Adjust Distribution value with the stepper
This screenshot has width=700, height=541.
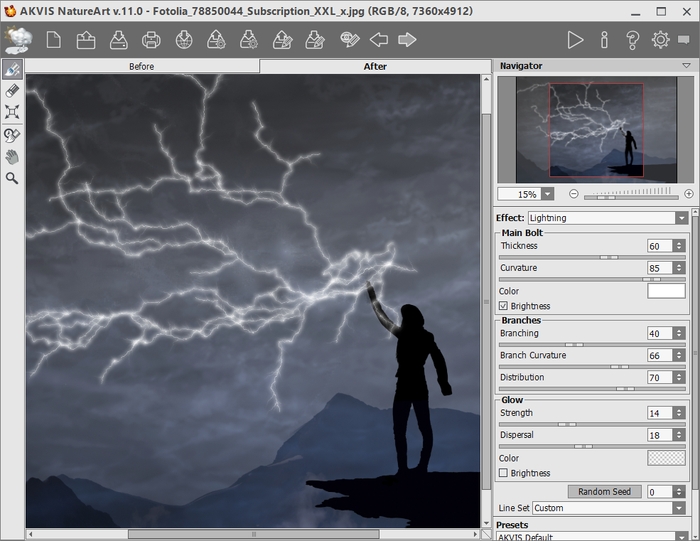pos(679,377)
